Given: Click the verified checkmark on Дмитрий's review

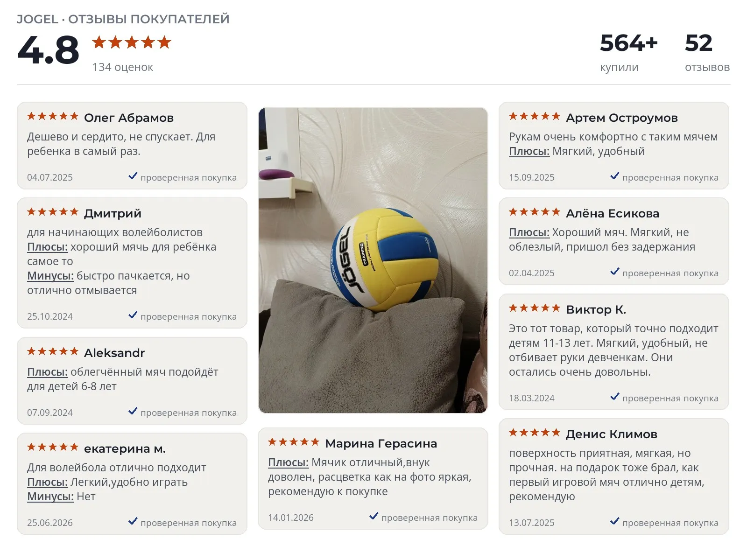Looking at the screenshot, I should pos(133,315).
